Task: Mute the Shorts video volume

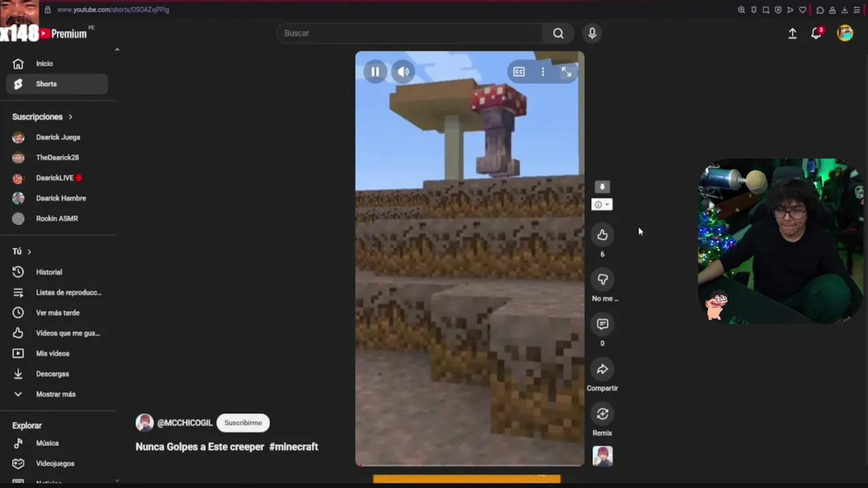Action: pos(403,72)
